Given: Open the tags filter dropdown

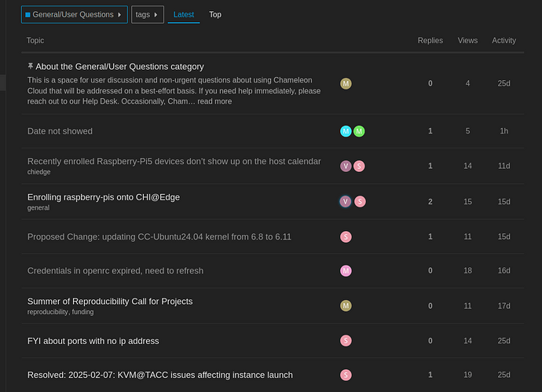Looking at the screenshot, I should tap(148, 14).
